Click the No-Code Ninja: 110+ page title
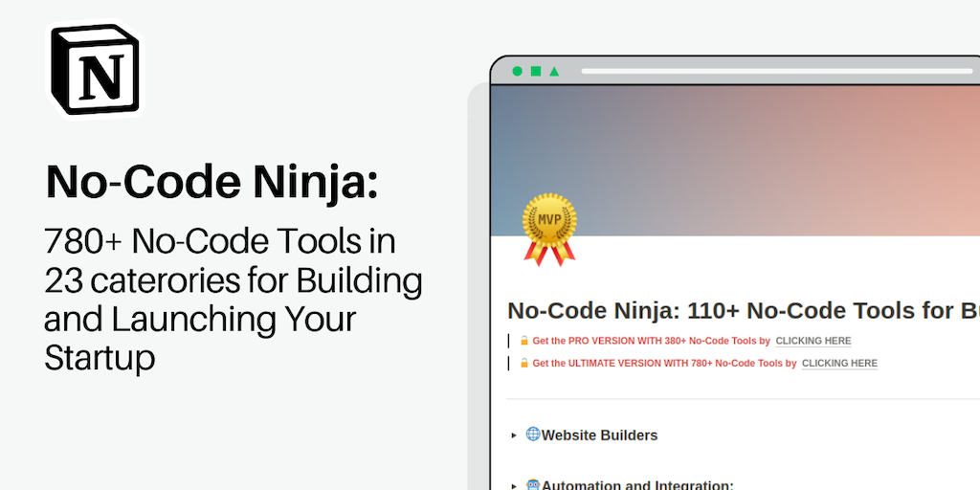This screenshot has height=490, width=980. (743, 311)
